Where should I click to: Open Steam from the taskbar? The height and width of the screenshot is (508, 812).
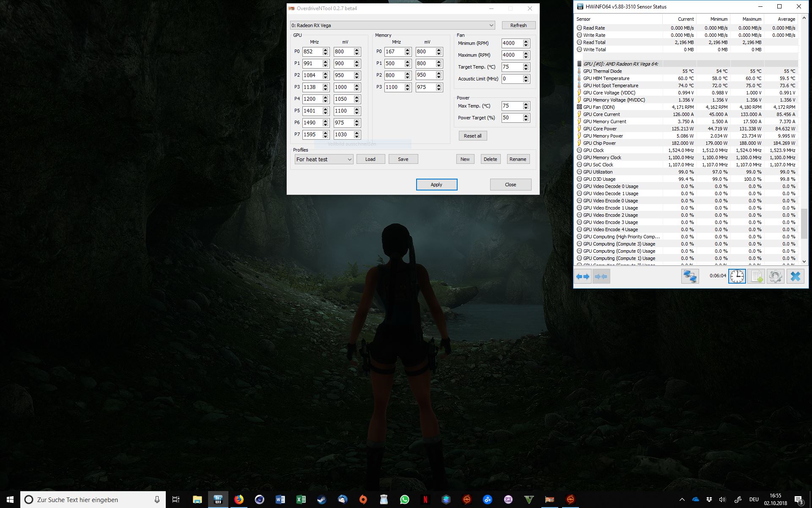point(322,500)
